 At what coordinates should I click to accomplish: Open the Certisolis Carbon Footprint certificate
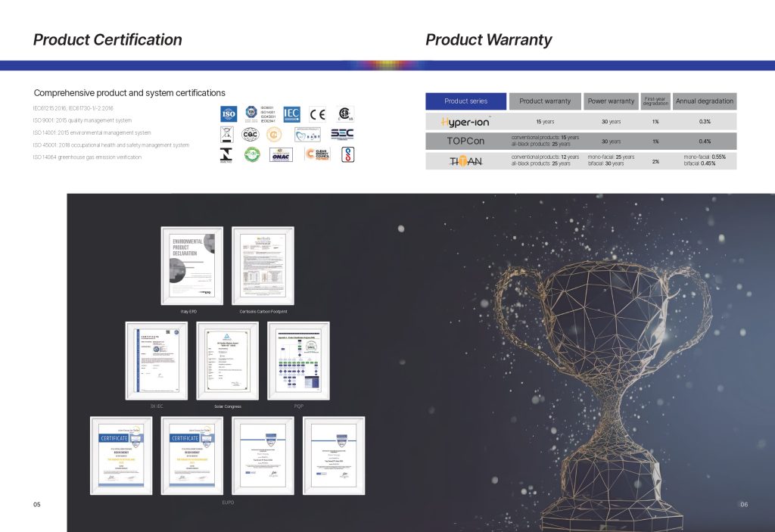pyautogui.click(x=263, y=266)
